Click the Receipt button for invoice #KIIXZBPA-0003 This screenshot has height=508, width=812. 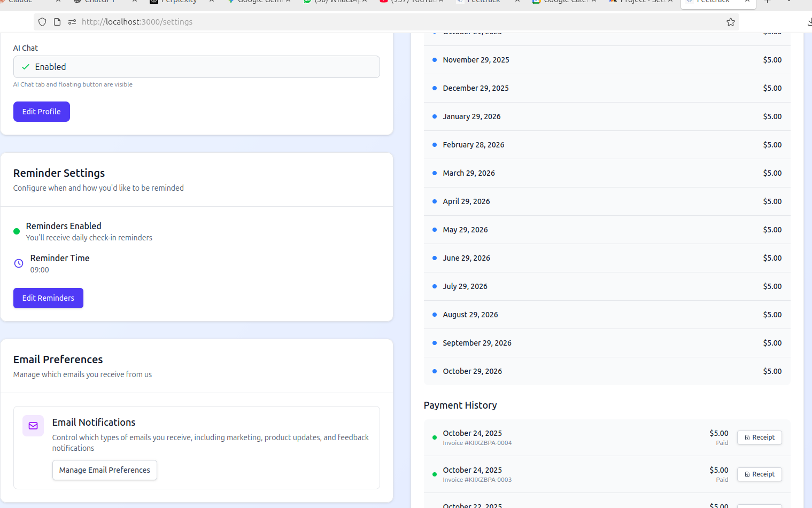pos(759,474)
